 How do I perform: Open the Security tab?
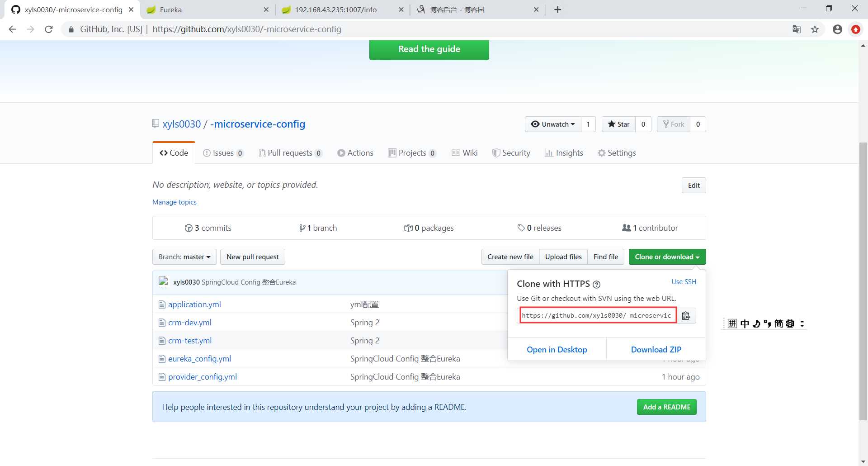[x=511, y=153]
